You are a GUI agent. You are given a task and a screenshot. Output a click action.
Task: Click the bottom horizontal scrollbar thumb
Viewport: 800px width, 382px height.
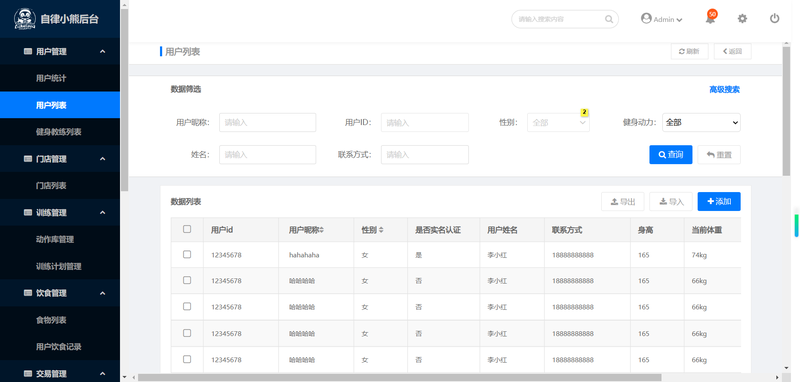[399, 377]
